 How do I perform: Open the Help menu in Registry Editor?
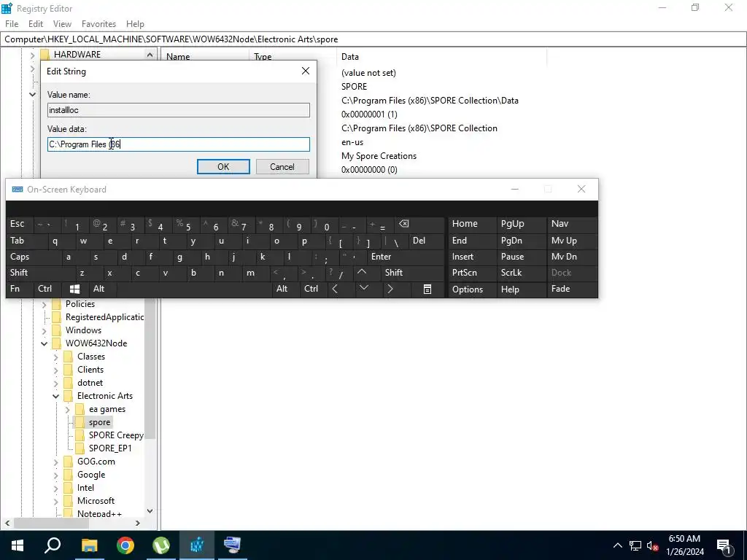click(x=135, y=24)
